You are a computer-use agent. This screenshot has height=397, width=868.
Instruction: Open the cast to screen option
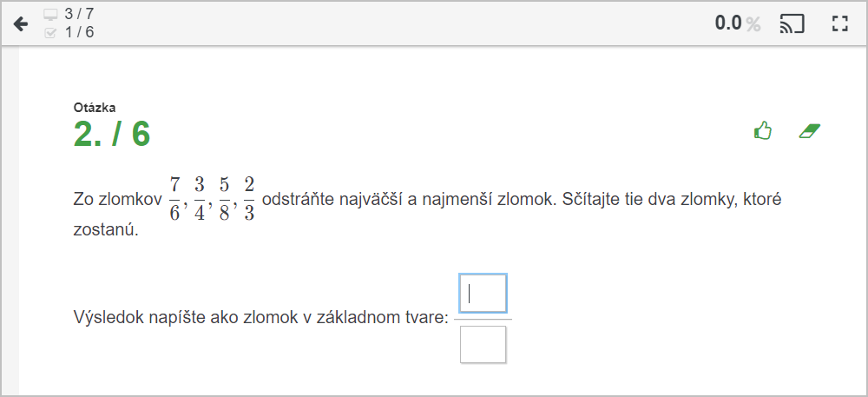tap(792, 23)
